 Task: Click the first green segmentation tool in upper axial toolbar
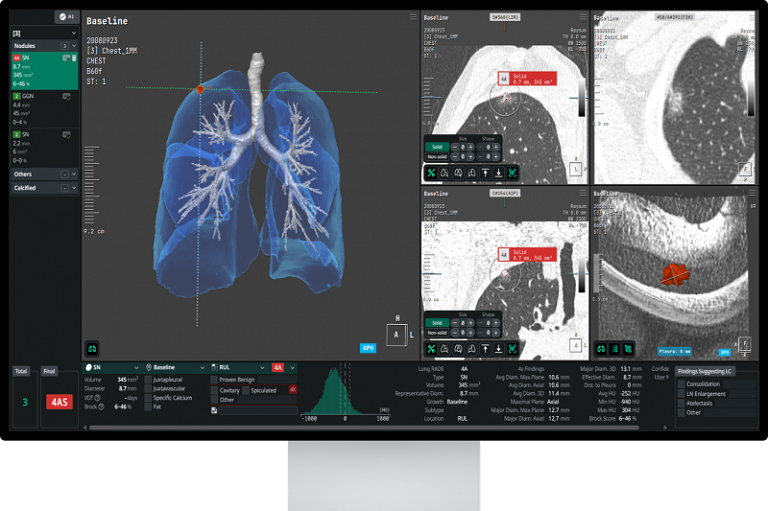point(432,172)
